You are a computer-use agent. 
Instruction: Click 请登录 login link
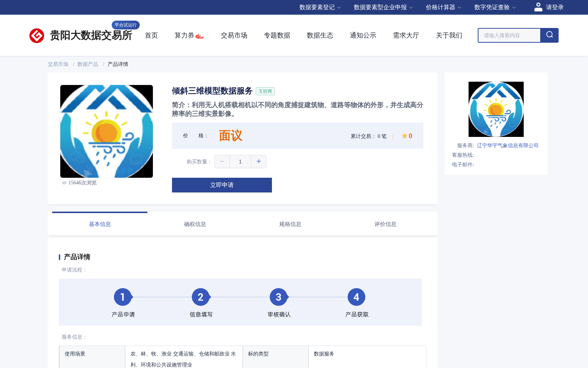pyautogui.click(x=555, y=7)
